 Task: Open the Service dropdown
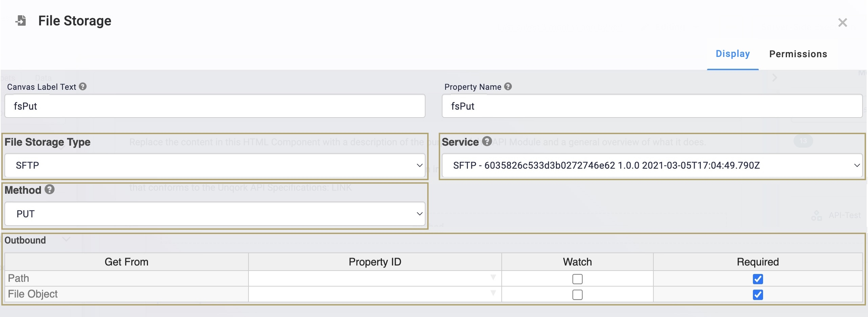point(652,165)
